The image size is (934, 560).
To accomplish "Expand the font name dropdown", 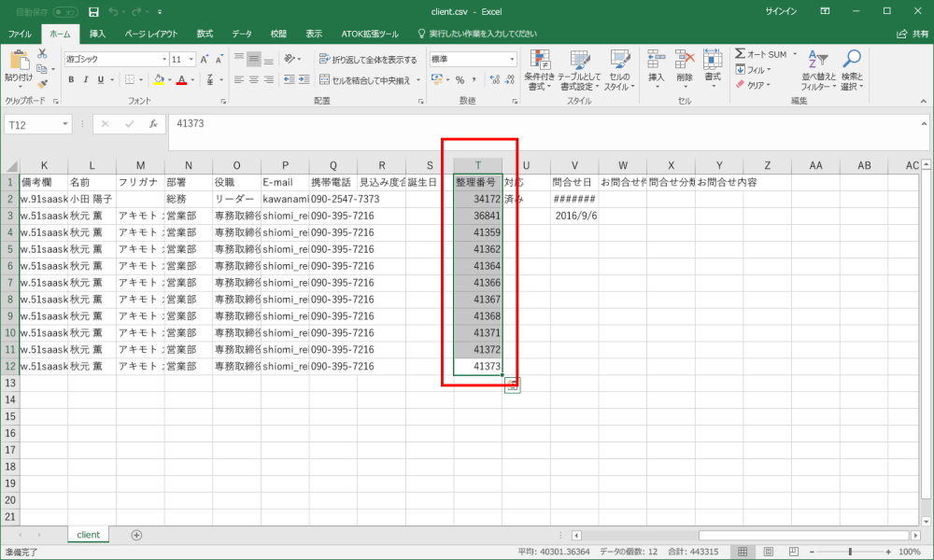I will point(163,59).
